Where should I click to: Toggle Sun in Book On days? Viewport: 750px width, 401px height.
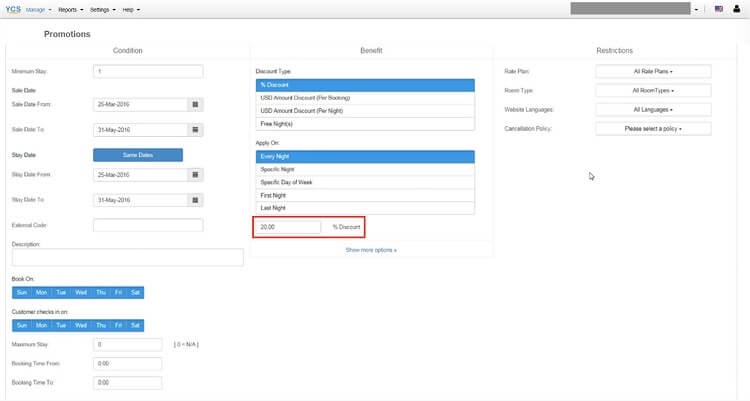click(21, 293)
